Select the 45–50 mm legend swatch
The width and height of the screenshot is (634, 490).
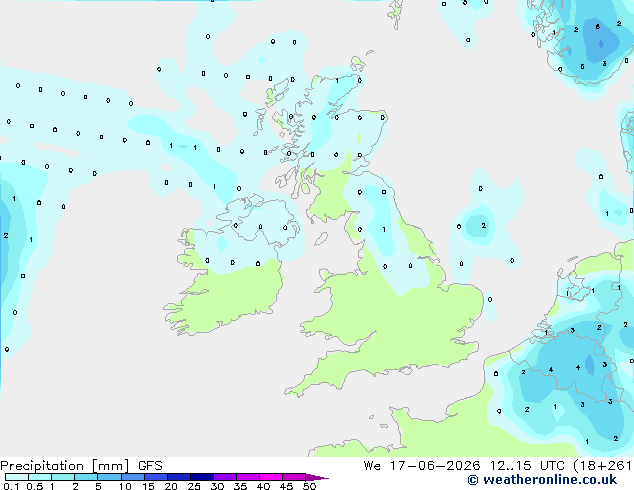294,477
